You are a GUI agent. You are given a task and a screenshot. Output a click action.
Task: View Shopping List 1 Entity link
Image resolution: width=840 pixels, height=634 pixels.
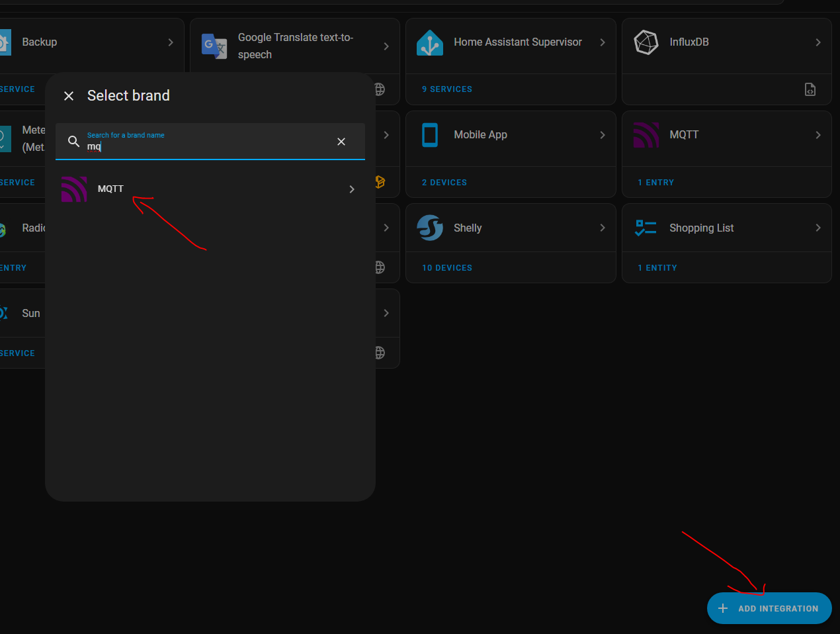point(657,268)
